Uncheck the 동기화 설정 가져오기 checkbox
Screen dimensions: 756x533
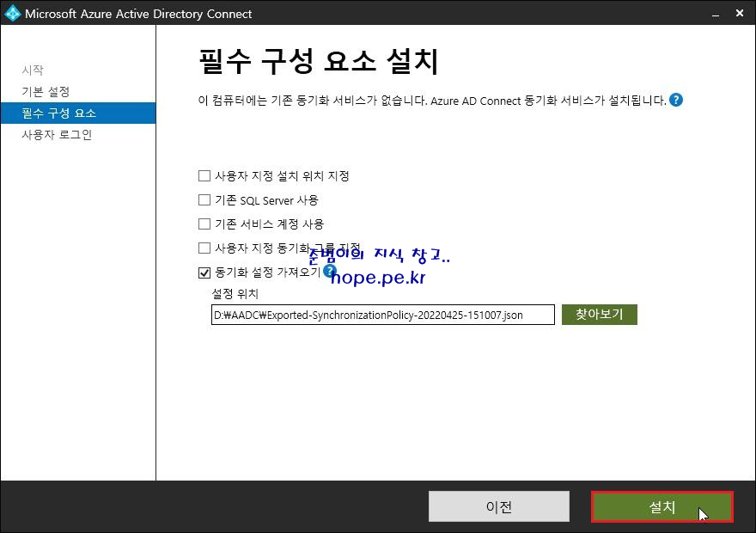(x=204, y=273)
